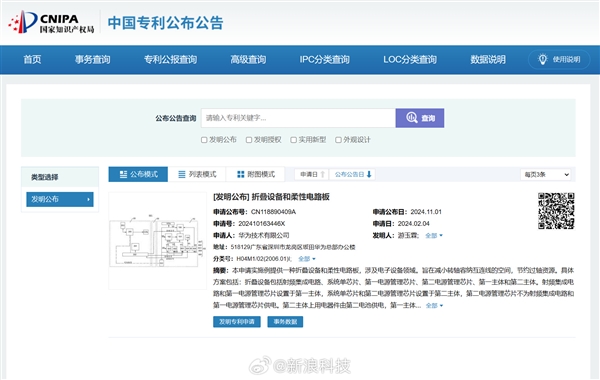Open the LOC分类查询 menu item
The width and height of the screenshot is (600, 380).
pyautogui.click(x=410, y=60)
